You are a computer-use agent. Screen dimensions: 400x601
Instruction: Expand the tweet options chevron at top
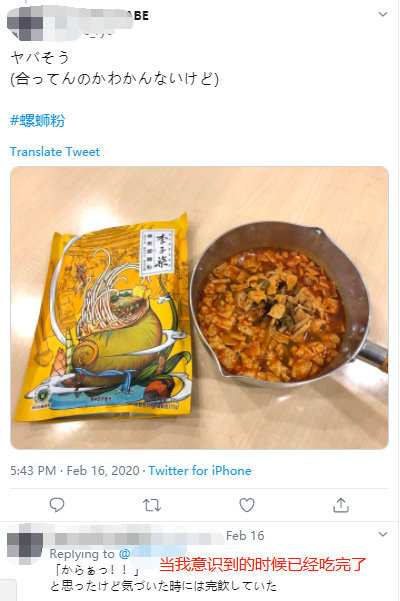[383, 15]
